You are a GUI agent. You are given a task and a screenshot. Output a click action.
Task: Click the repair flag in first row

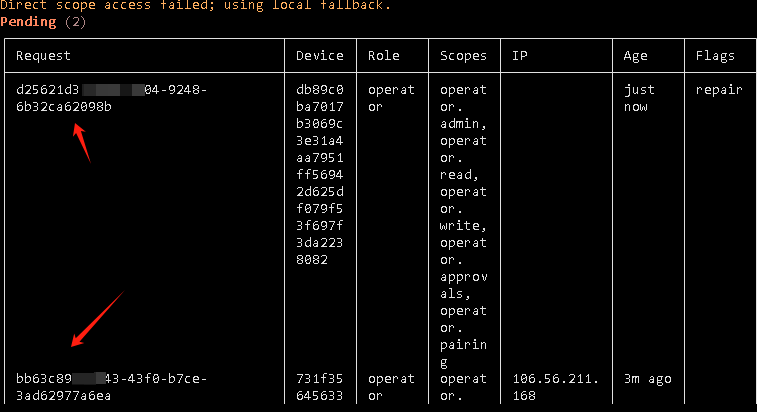click(719, 89)
